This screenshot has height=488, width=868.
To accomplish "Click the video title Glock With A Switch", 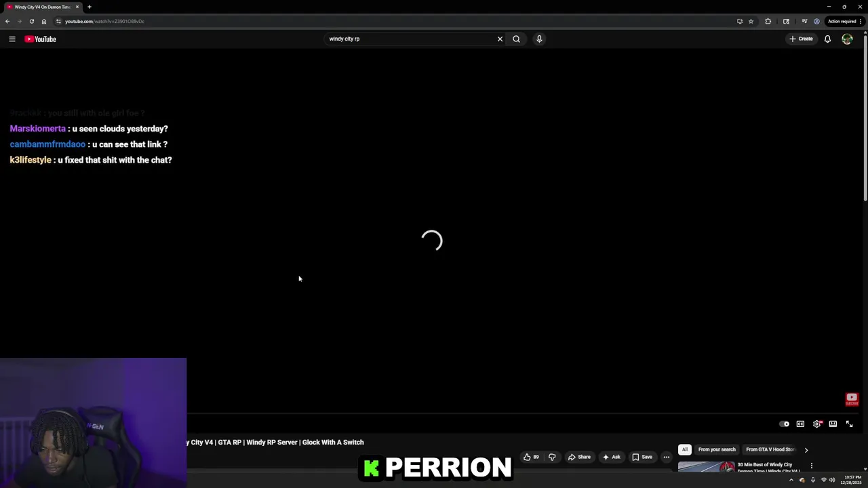I will [275, 442].
